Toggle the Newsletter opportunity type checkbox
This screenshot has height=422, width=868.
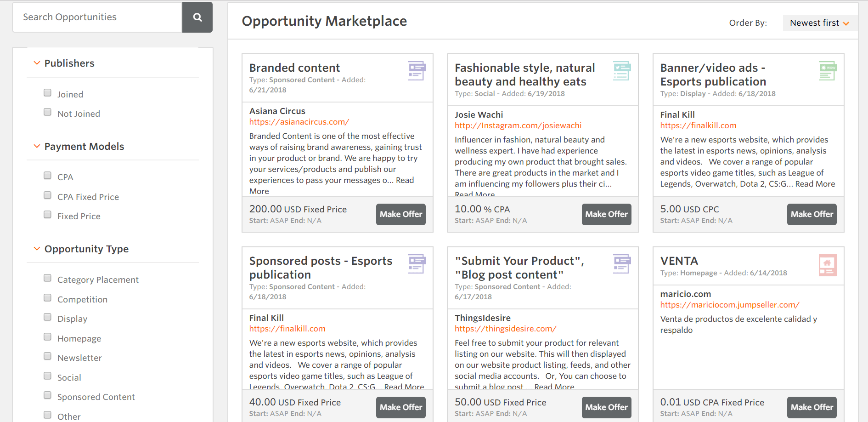(47, 356)
